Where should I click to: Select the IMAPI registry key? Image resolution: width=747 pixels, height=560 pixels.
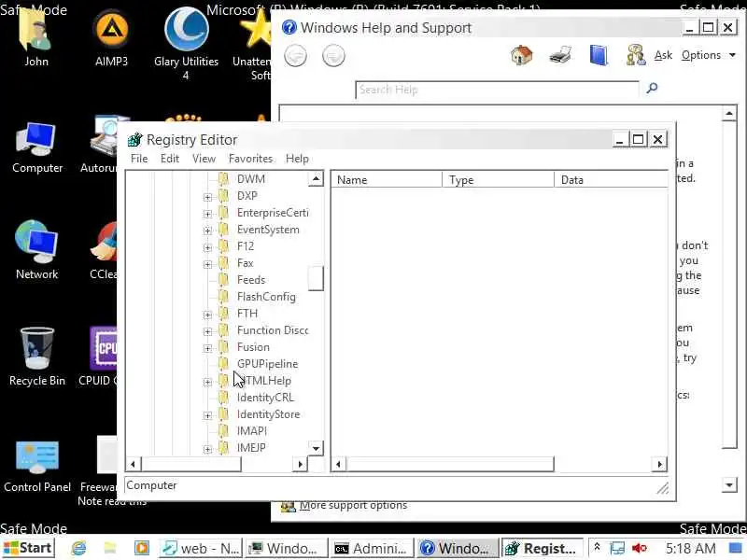252,431
